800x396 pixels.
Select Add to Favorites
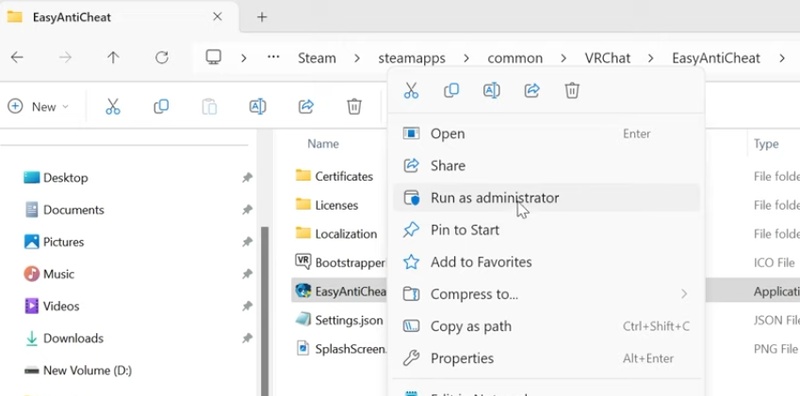546,262
